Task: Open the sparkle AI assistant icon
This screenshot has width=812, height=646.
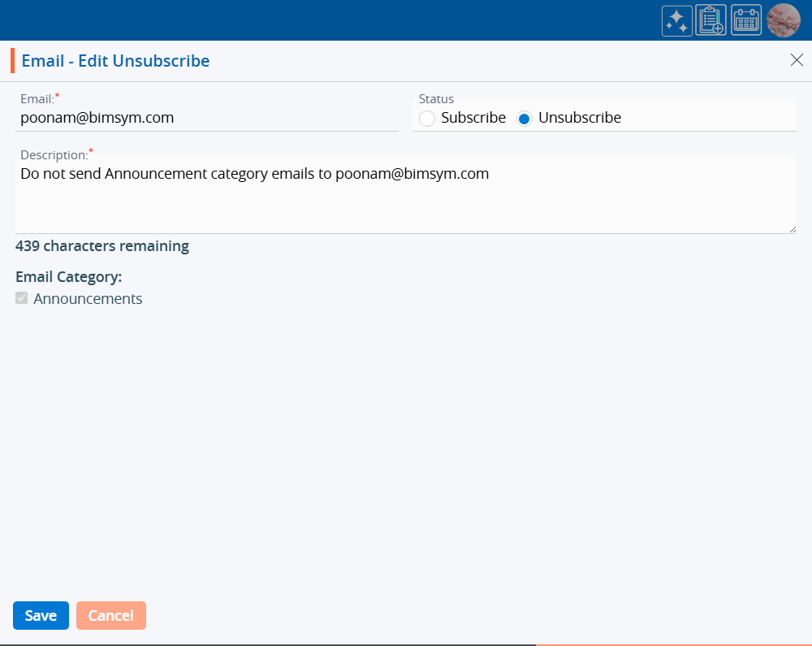Action: [x=676, y=20]
